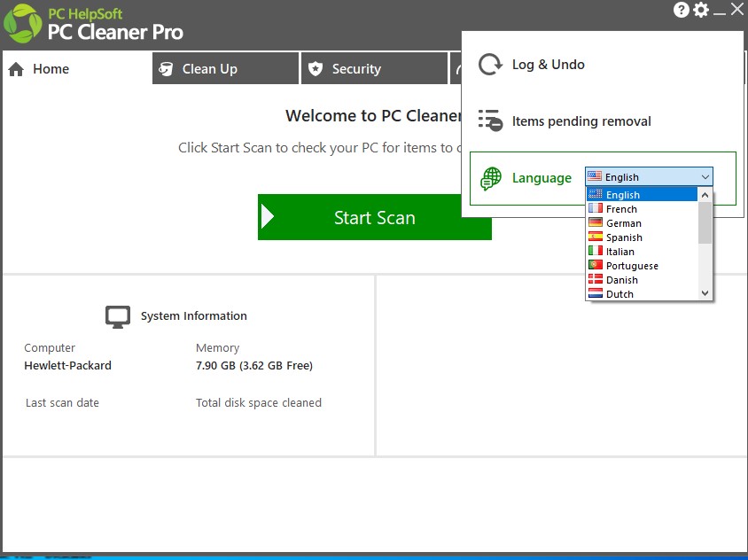The width and height of the screenshot is (748, 560).
Task: Switch to the Home tab
Action: tap(77, 69)
